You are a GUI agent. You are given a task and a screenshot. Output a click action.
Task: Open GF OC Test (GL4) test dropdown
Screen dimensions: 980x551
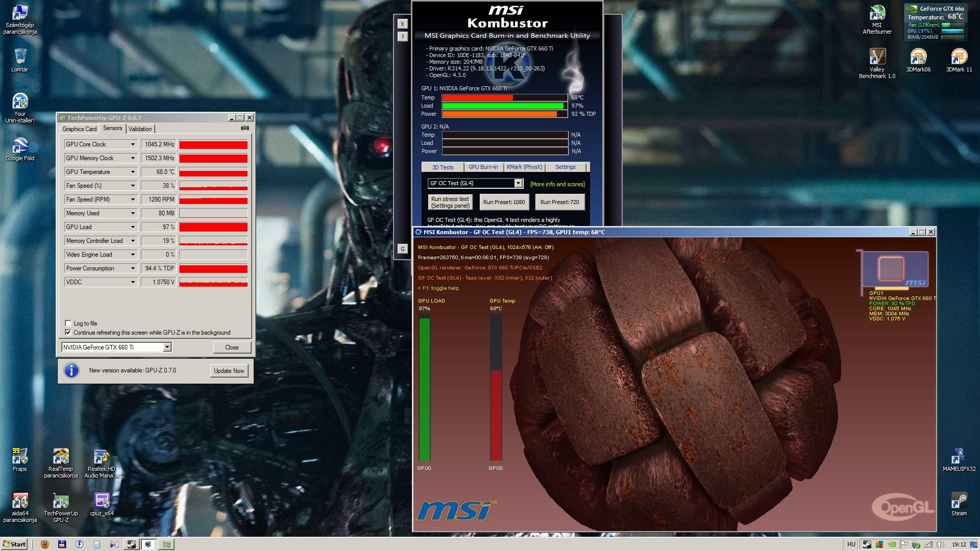[475, 183]
